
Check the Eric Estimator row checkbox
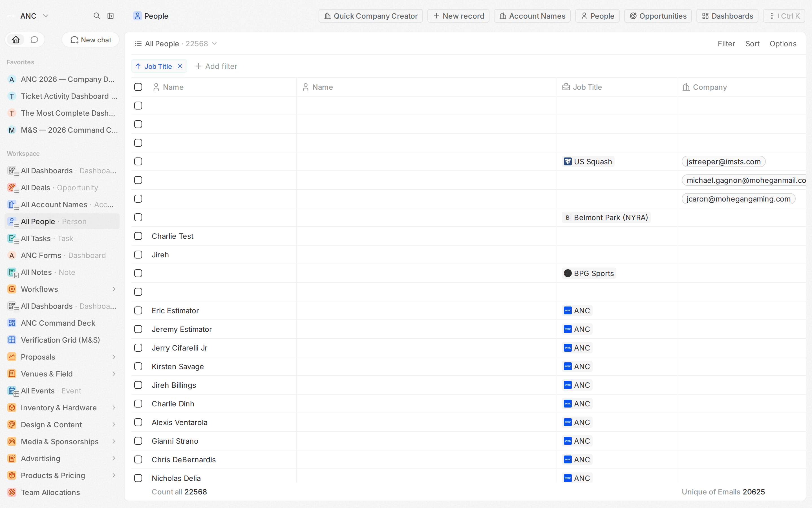(138, 310)
